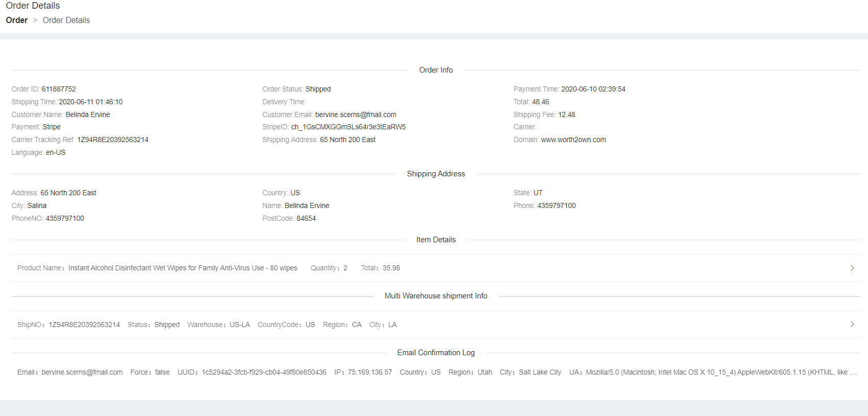Click the IP address 75.169.136.57

[370, 372]
